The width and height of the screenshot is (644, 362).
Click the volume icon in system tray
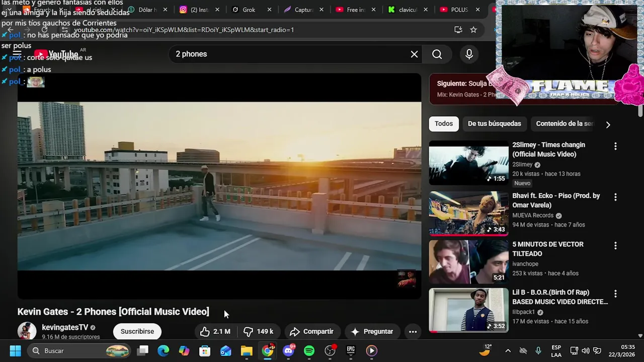coord(586,350)
